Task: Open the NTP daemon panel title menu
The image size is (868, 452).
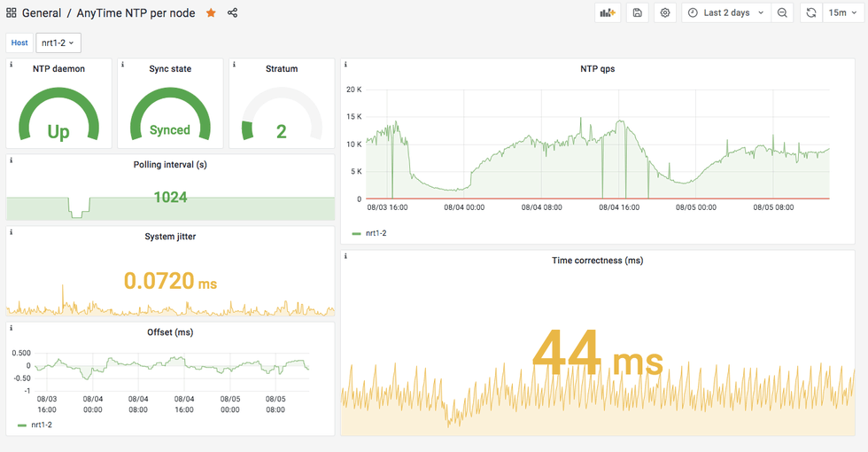Action: pos(58,69)
